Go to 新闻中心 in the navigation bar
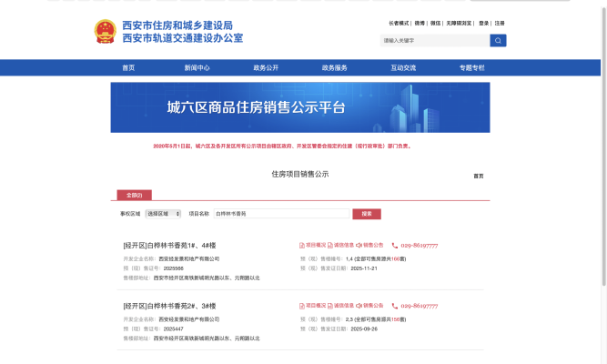Image resolution: width=607 pixels, height=364 pixels. pyautogui.click(x=197, y=67)
